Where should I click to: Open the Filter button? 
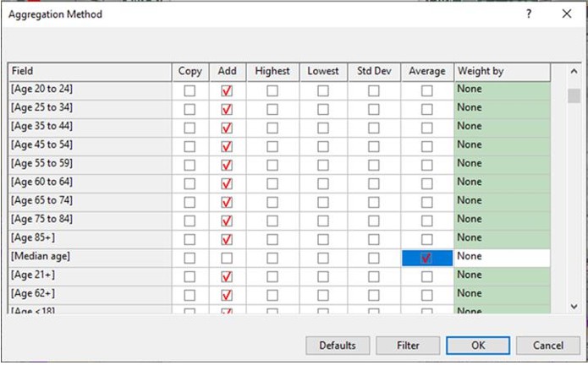coord(408,346)
